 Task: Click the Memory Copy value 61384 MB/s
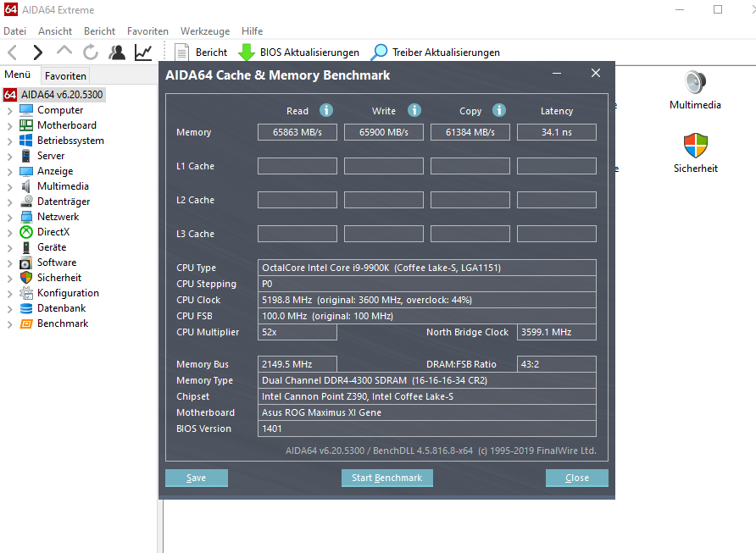(470, 132)
